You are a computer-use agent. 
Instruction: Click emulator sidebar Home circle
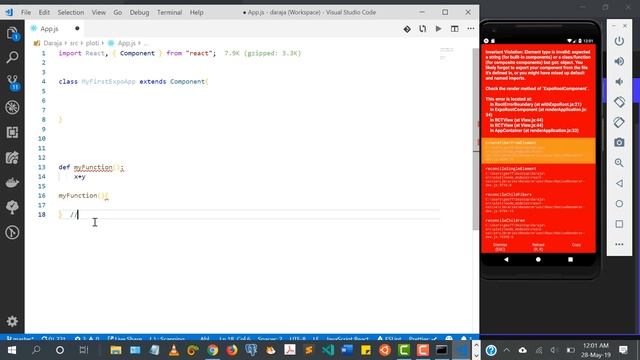click(619, 204)
